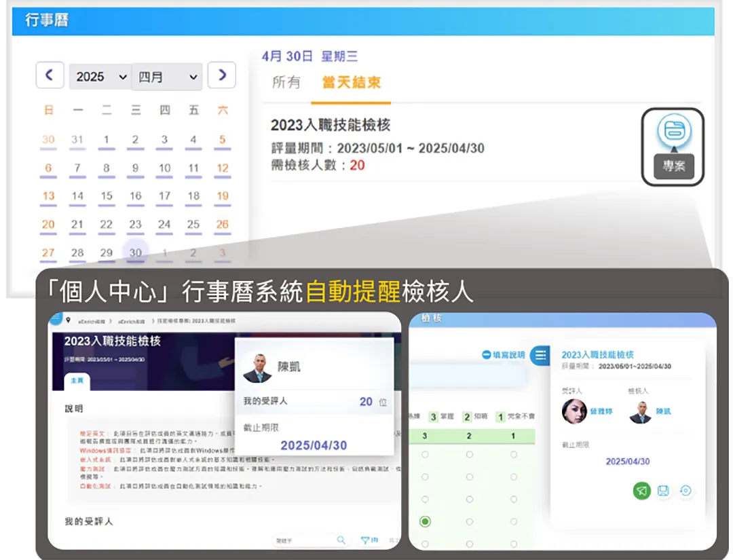Open the year 2025 dropdown

[100, 77]
